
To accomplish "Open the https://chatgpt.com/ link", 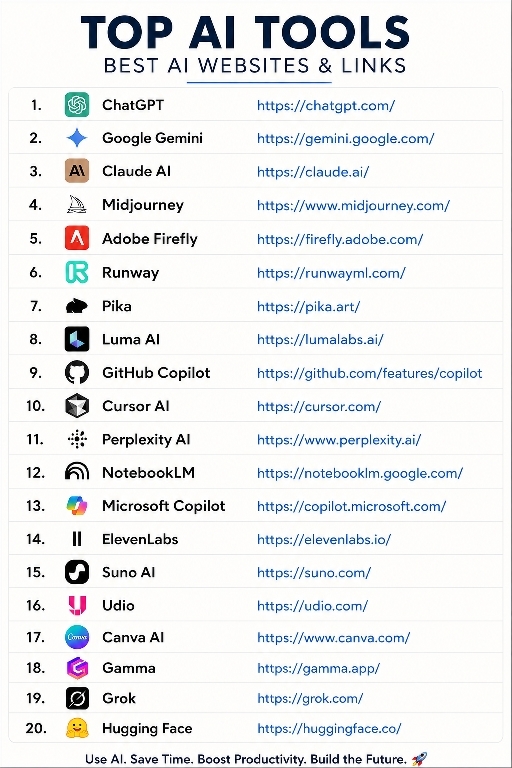I will (x=326, y=106).
